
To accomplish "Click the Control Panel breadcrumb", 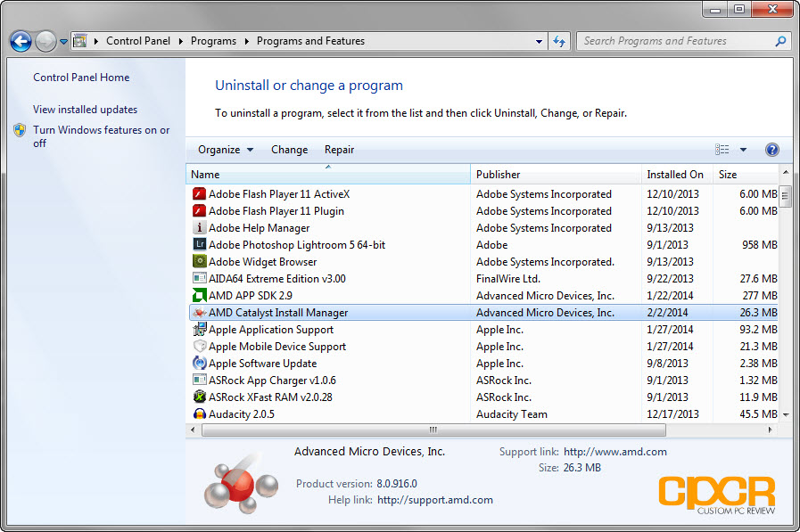I will tap(138, 41).
